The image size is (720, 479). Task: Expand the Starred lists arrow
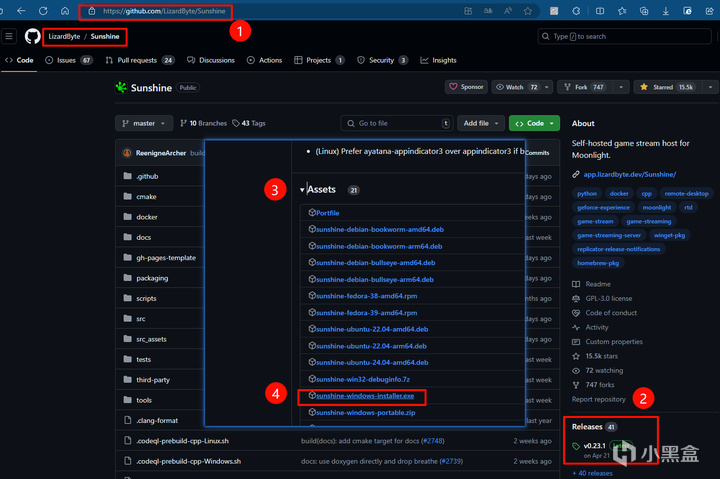coord(710,87)
